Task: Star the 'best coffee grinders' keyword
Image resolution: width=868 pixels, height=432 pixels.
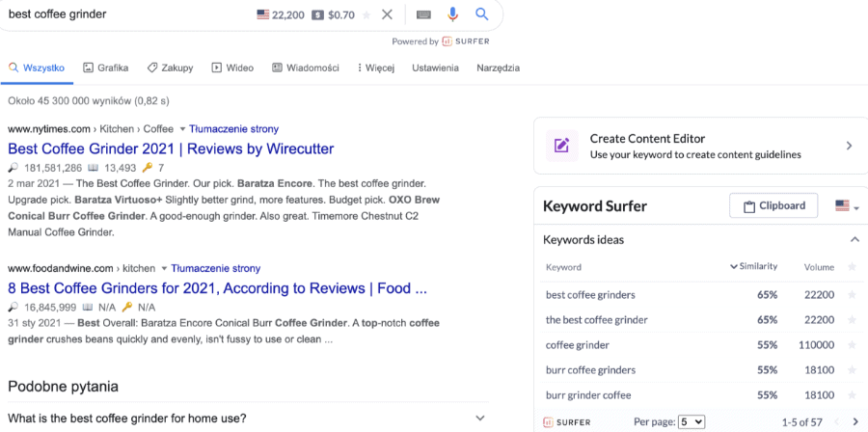Action: 852,295
